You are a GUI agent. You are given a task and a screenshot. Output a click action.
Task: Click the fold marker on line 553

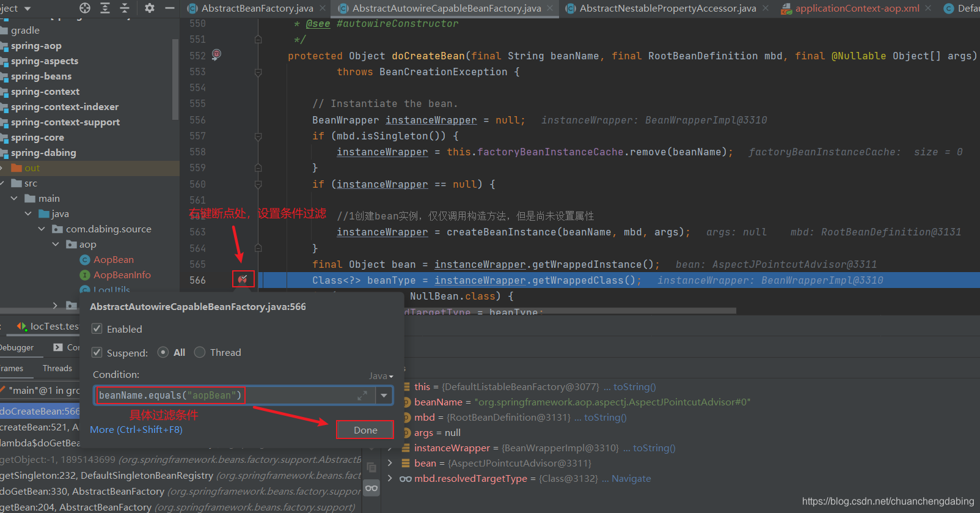click(x=258, y=72)
